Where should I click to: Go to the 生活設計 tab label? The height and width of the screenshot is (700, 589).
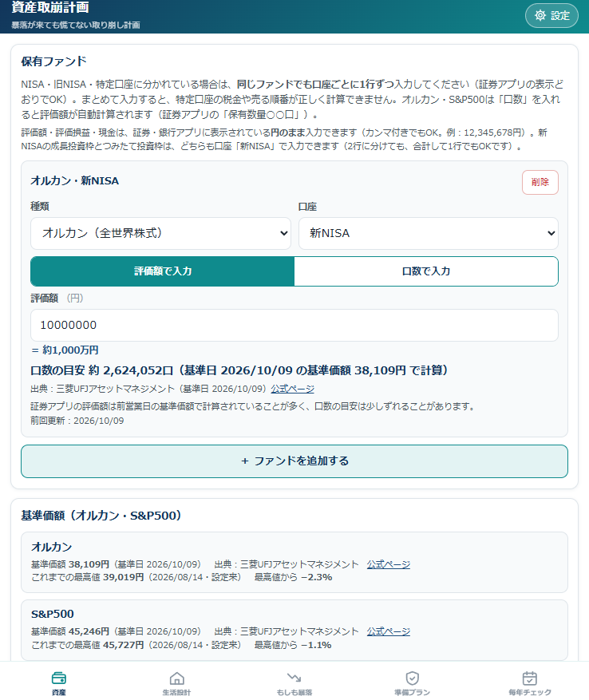pos(177,692)
